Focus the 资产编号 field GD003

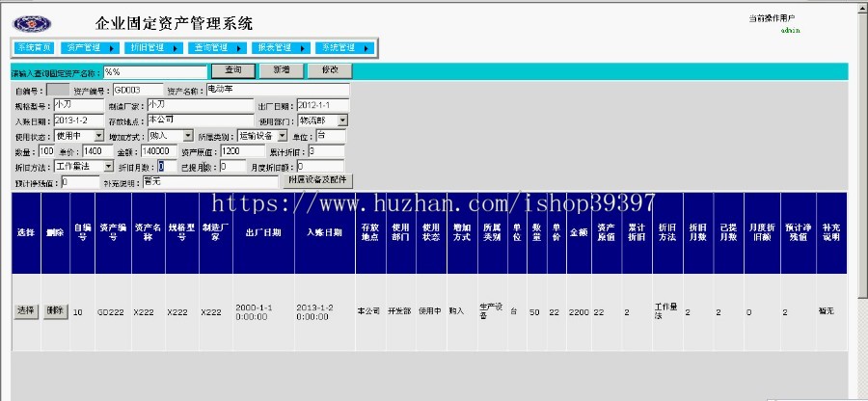pyautogui.click(x=138, y=90)
